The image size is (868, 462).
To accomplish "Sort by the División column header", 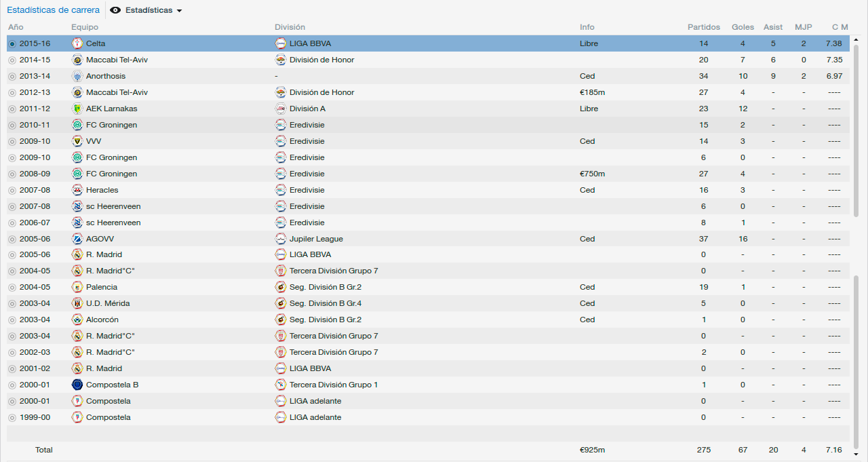I will point(290,27).
